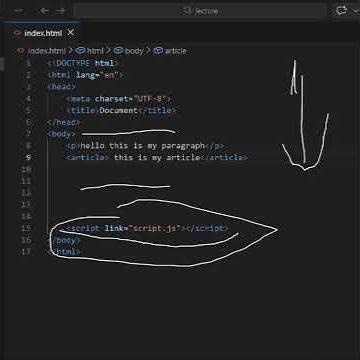Select the index.html editor tab
Screen dimensions: 360x360
click(x=43, y=33)
